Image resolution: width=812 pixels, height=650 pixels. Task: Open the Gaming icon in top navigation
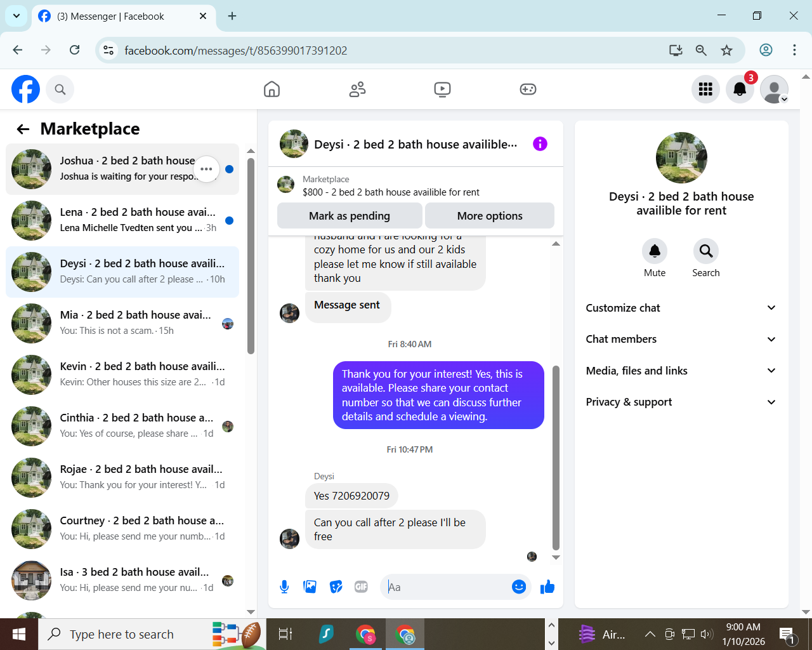point(528,90)
